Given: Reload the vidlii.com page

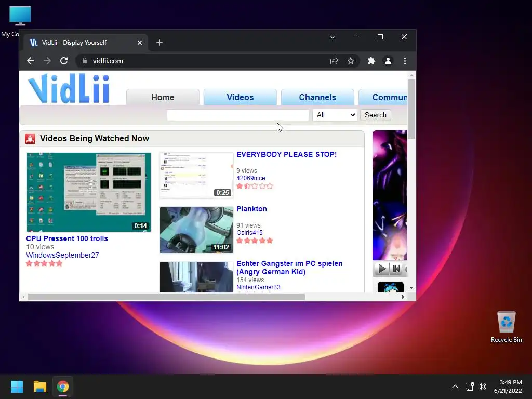Looking at the screenshot, I should [x=64, y=61].
